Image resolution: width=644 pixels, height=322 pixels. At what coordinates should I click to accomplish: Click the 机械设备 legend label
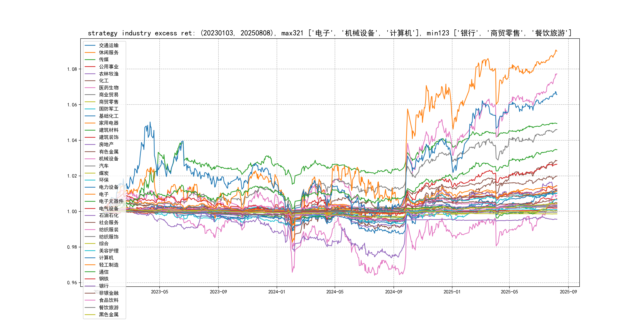point(109,159)
